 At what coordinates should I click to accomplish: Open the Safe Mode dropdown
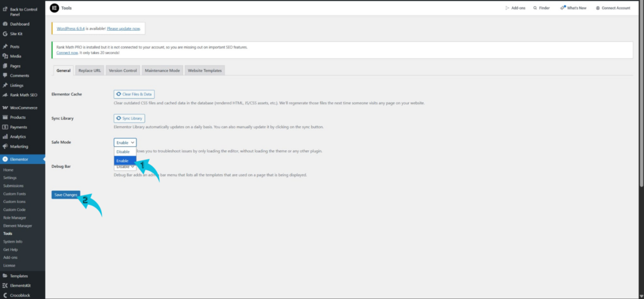125,143
